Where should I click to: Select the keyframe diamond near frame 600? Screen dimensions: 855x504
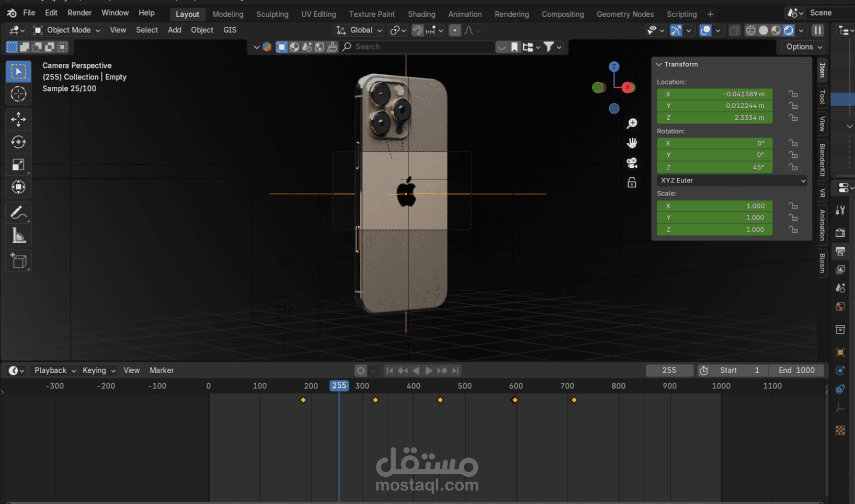tap(515, 400)
